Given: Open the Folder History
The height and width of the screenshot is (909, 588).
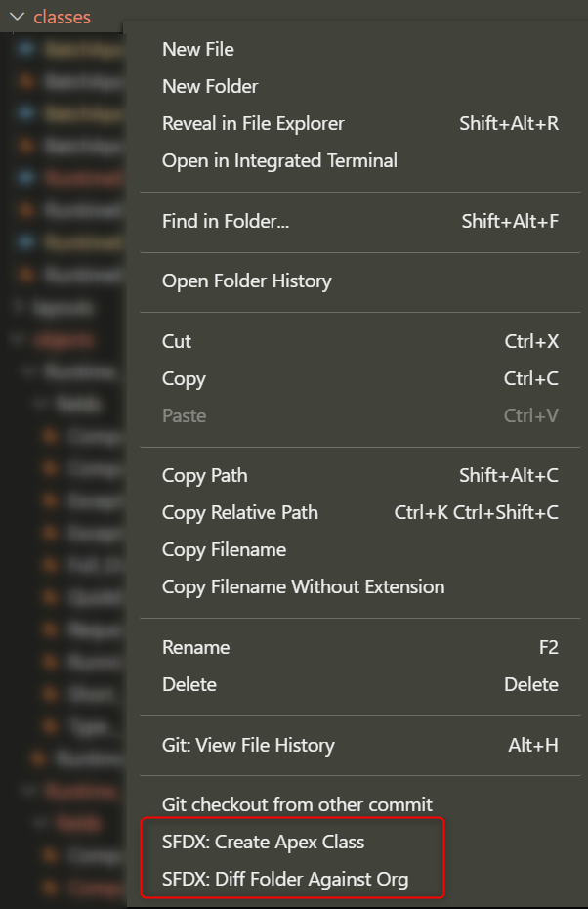Looking at the screenshot, I should [x=246, y=281].
